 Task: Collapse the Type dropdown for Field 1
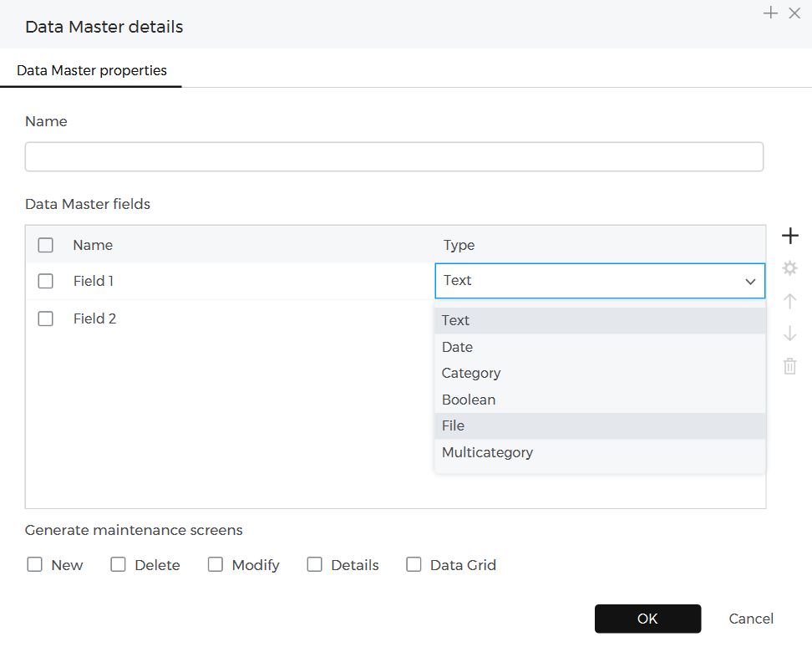pos(749,282)
